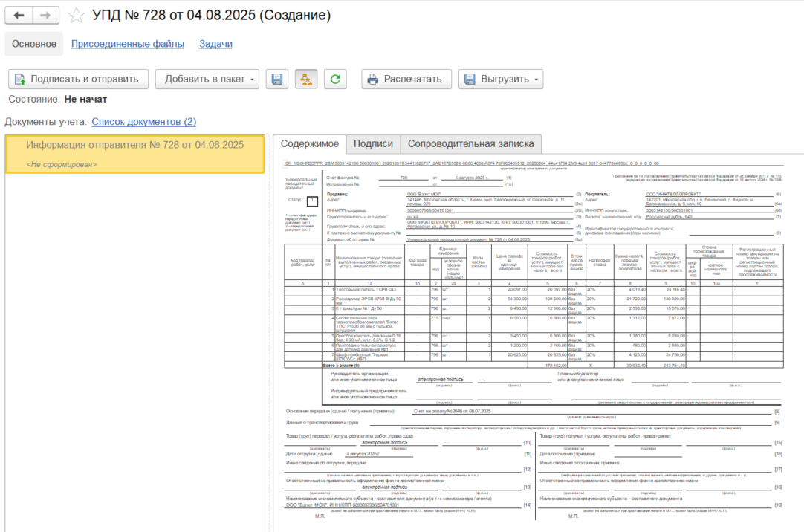Open the Добавить в пакет dropdown
This screenshot has width=804, height=532.
207,79
